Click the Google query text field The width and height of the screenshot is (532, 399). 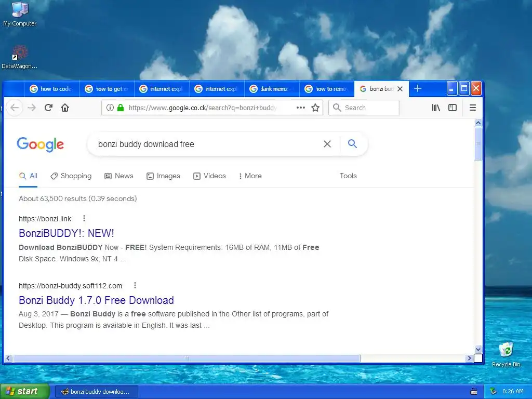pyautogui.click(x=207, y=144)
